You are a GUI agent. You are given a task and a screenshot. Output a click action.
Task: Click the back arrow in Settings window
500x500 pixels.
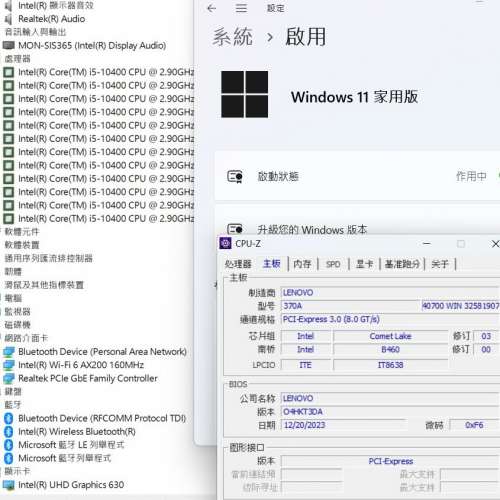tap(212, 8)
